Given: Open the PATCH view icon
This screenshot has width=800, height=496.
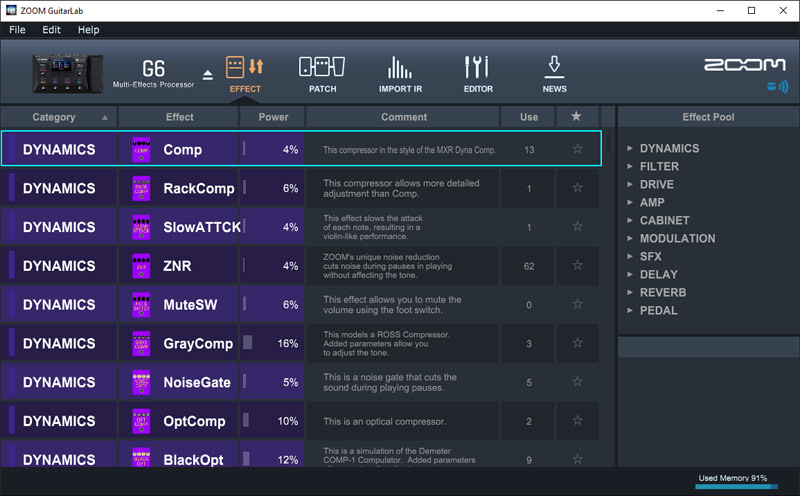Looking at the screenshot, I should pyautogui.click(x=322, y=68).
